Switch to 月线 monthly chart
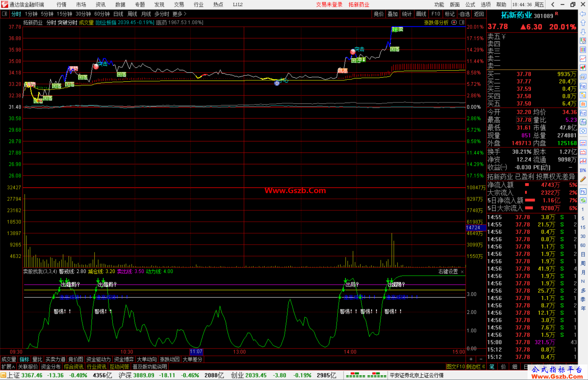Viewport: 588px width, 380px height. (x=146, y=14)
